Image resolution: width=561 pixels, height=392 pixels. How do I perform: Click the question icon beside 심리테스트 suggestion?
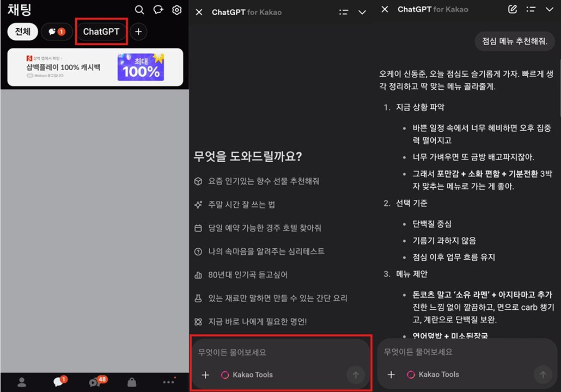pyautogui.click(x=198, y=252)
